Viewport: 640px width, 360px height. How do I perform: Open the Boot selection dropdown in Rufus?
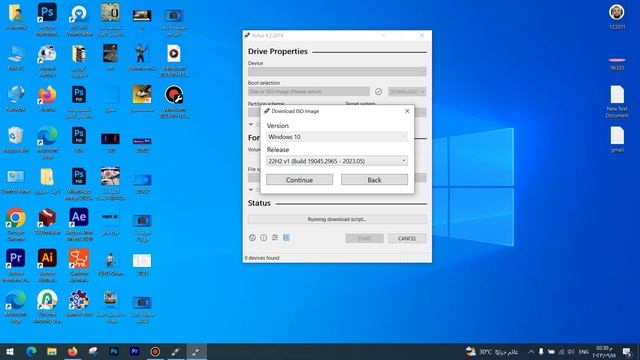point(309,91)
